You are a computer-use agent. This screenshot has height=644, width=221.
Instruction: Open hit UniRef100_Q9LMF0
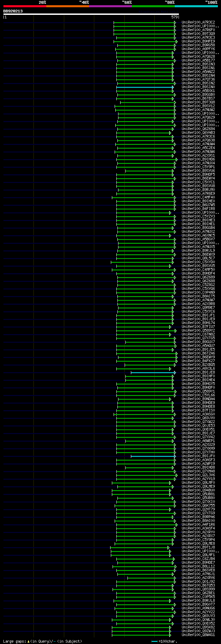[198, 483]
